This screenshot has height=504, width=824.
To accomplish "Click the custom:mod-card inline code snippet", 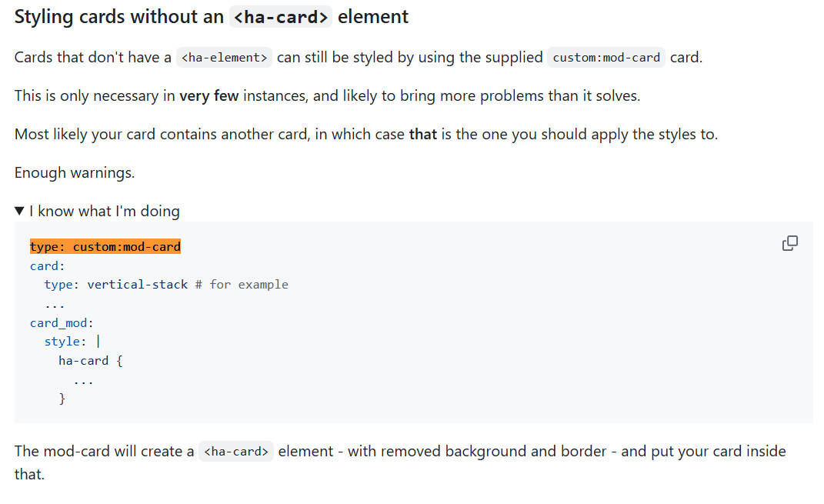I will 605,58.
